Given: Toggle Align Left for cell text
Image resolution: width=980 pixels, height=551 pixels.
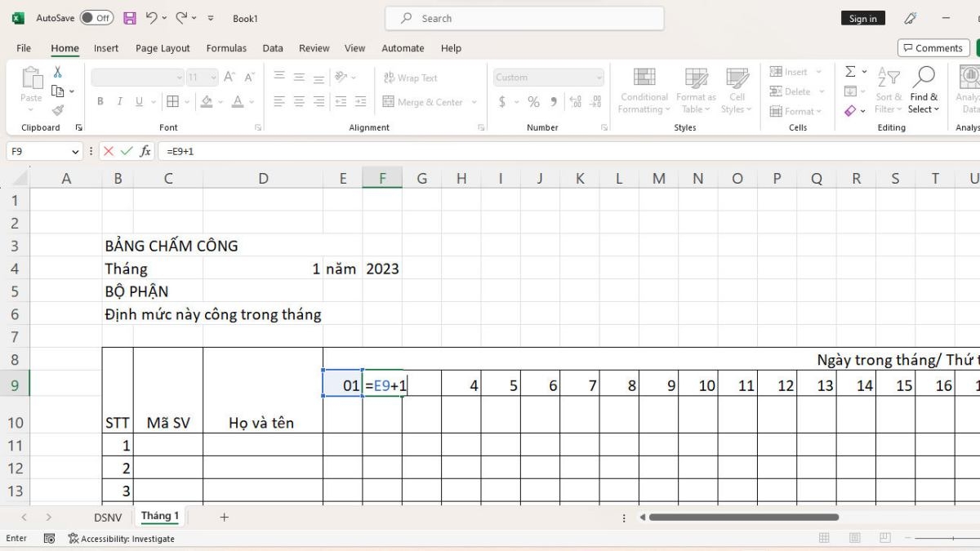Looking at the screenshot, I should click(279, 102).
